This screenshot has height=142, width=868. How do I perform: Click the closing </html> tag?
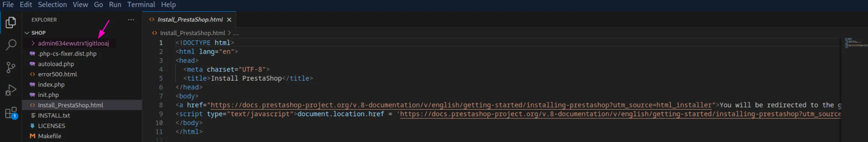pyautogui.click(x=189, y=132)
